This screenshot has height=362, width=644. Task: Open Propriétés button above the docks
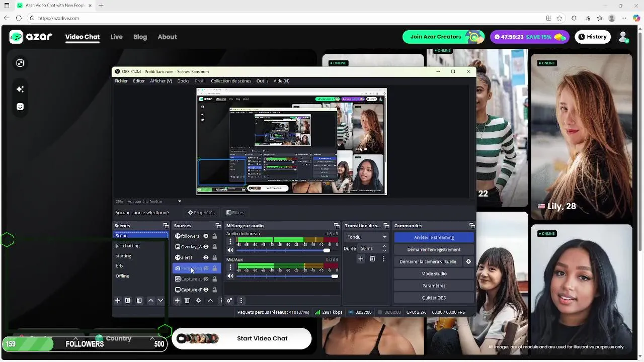point(201,213)
